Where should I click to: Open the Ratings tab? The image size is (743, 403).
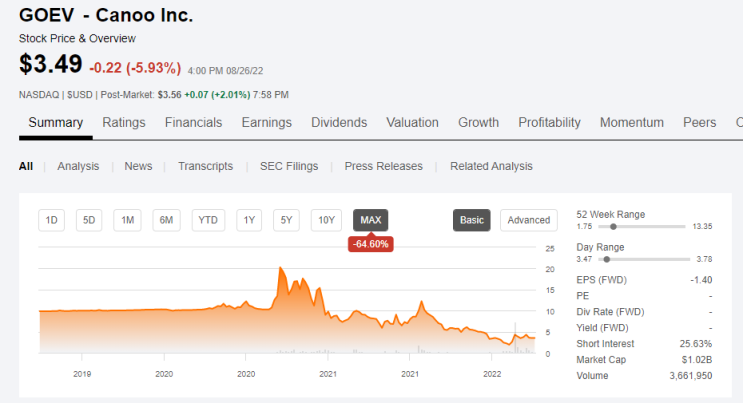[x=124, y=123]
